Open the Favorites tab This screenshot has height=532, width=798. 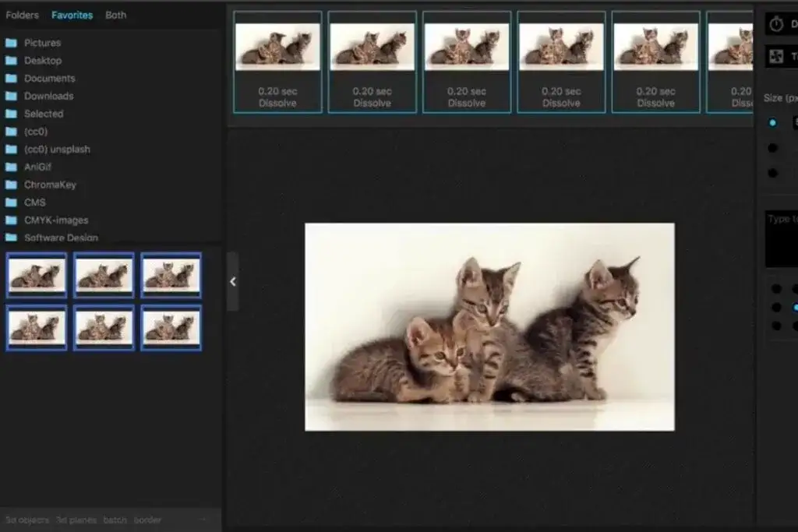coord(72,15)
